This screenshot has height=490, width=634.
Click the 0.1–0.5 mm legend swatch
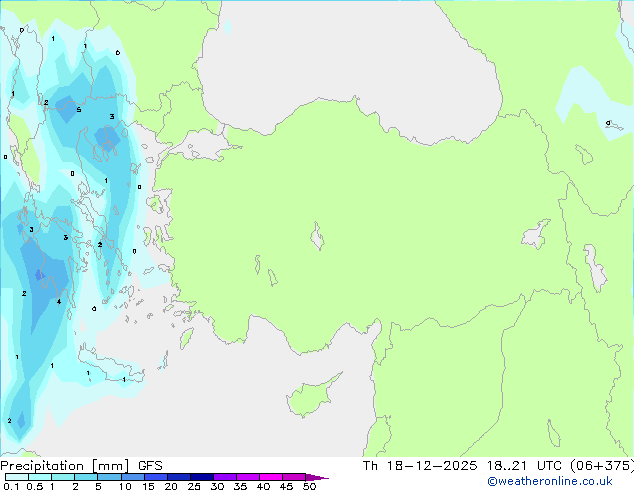[x=17, y=477]
